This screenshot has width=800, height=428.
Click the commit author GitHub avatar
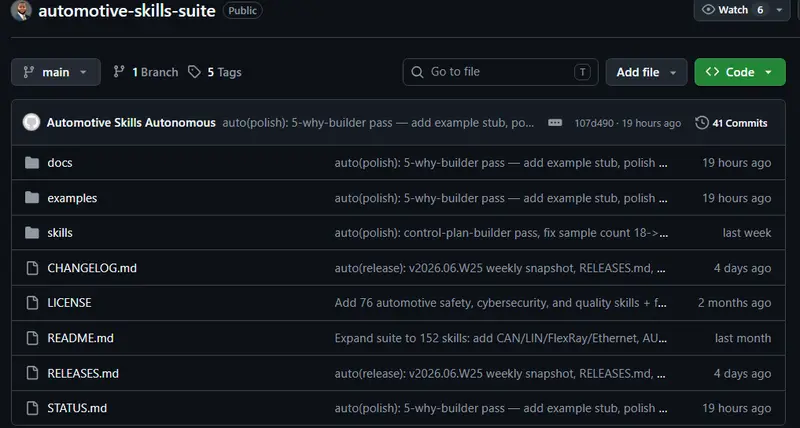point(31,122)
